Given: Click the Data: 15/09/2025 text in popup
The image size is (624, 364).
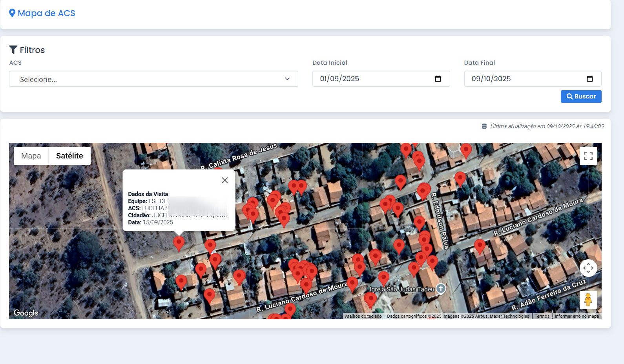Looking at the screenshot, I should [x=150, y=222].
